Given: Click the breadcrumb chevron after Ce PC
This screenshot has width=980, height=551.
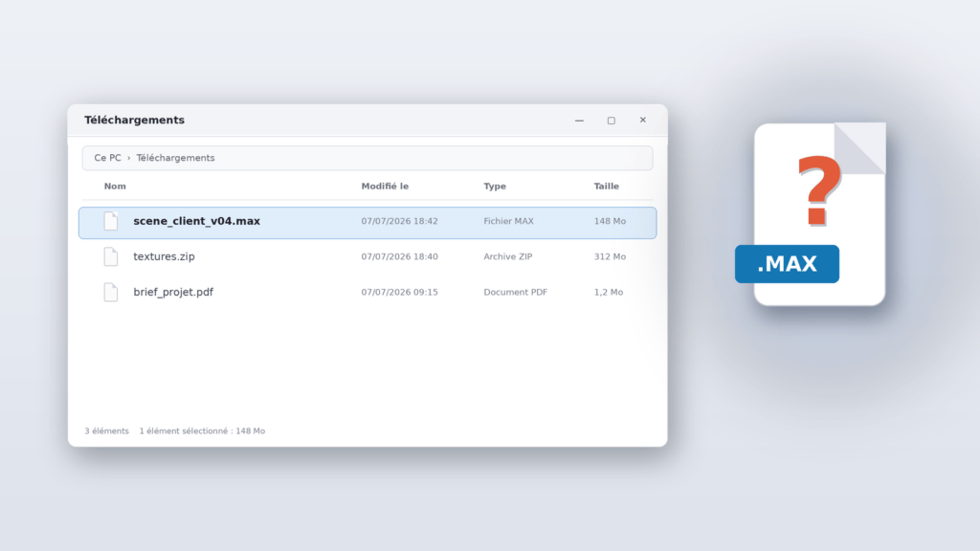Looking at the screenshot, I should [x=129, y=158].
